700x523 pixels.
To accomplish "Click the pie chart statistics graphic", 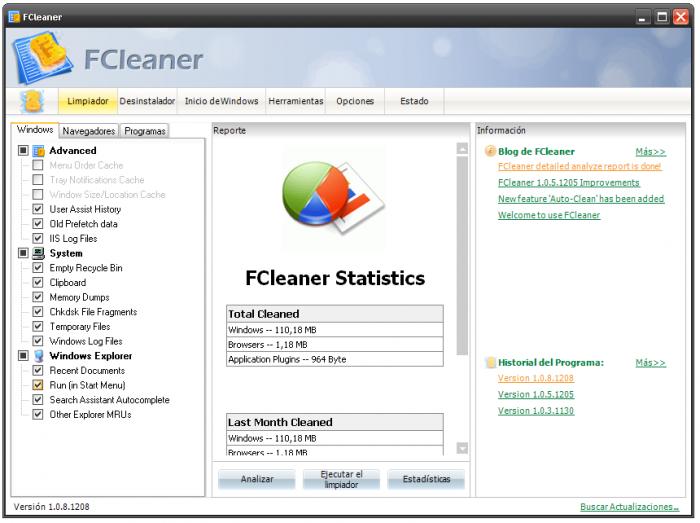I will [x=333, y=199].
